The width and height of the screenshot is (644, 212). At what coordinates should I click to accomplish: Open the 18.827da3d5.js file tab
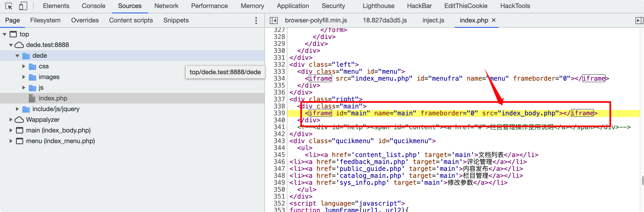[x=385, y=20]
